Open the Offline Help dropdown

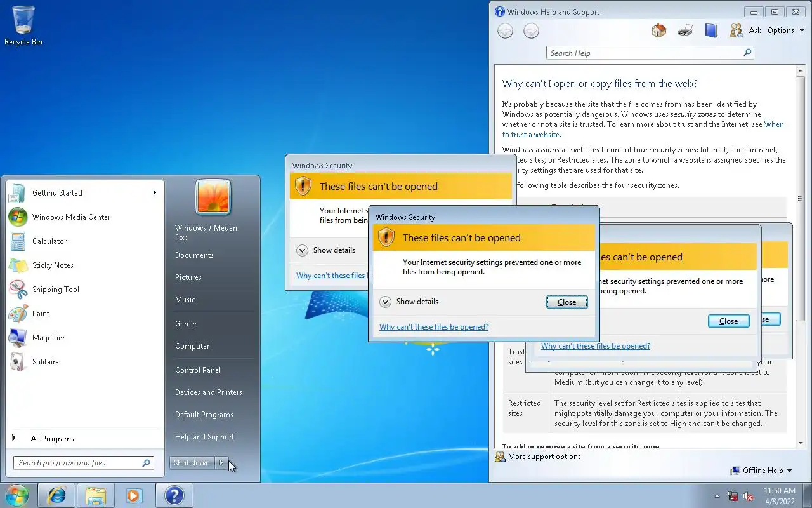click(x=761, y=471)
